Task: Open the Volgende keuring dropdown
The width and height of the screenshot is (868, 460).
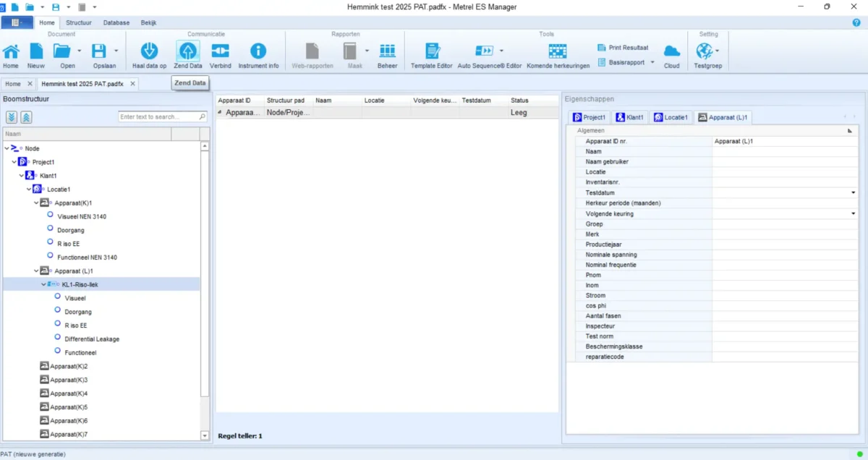Action: click(x=854, y=214)
